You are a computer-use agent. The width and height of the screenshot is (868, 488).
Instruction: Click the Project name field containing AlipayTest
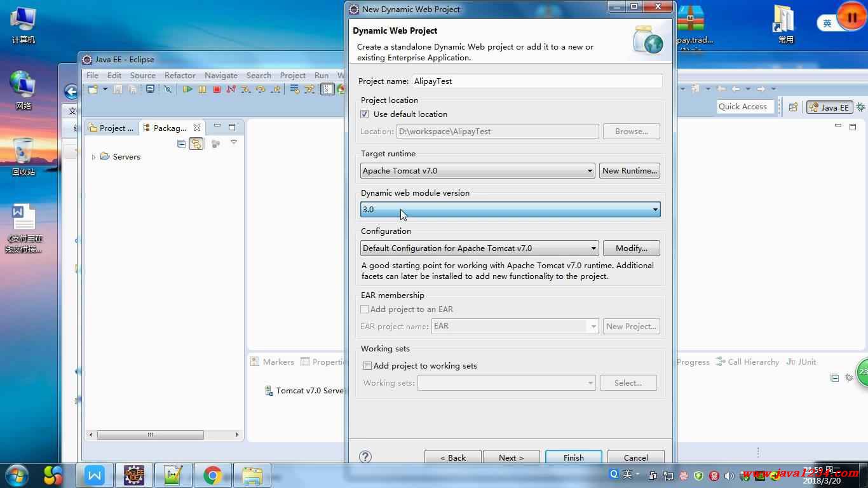pyautogui.click(x=537, y=81)
